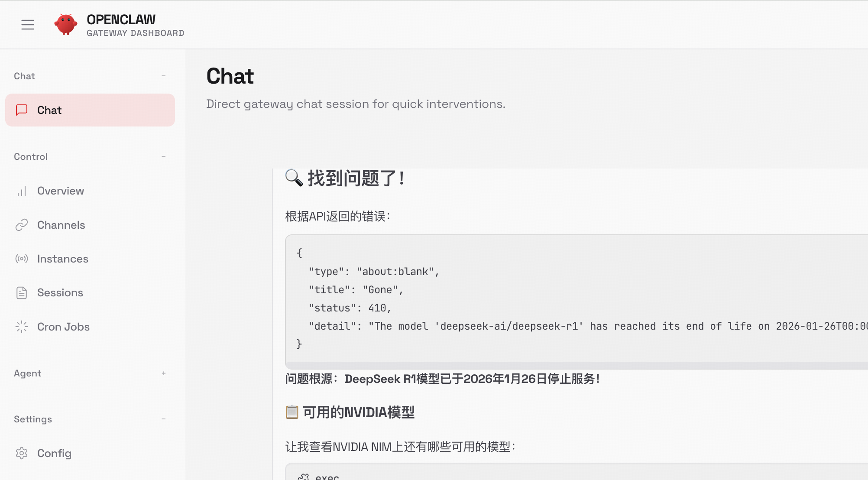The width and height of the screenshot is (868, 480).
Task: Collapse the Chat sidebar section
Action: [163, 76]
